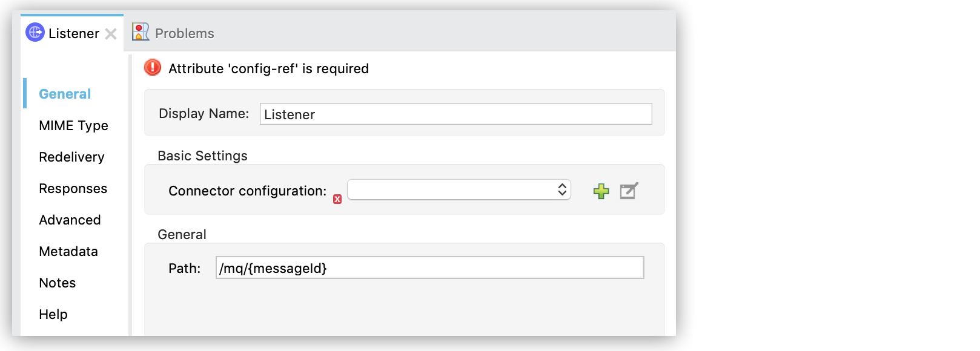Open the Notes section
This screenshot has width=980, height=351.
[57, 283]
